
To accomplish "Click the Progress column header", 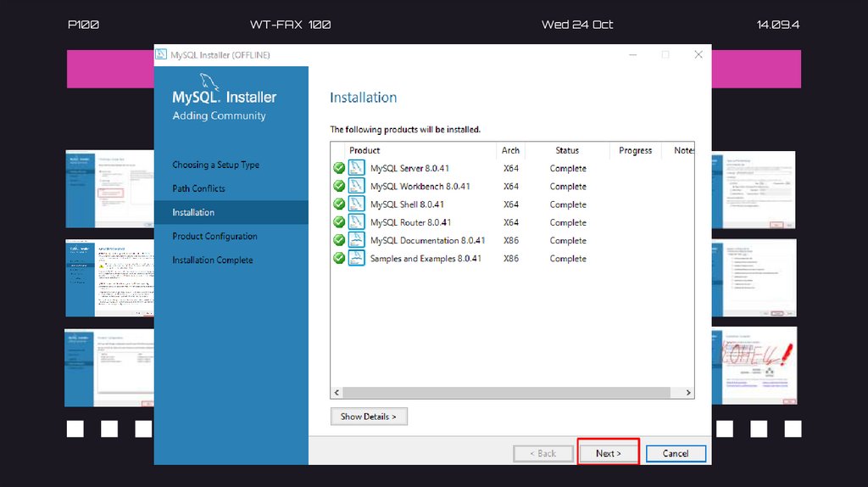I will pyautogui.click(x=636, y=150).
